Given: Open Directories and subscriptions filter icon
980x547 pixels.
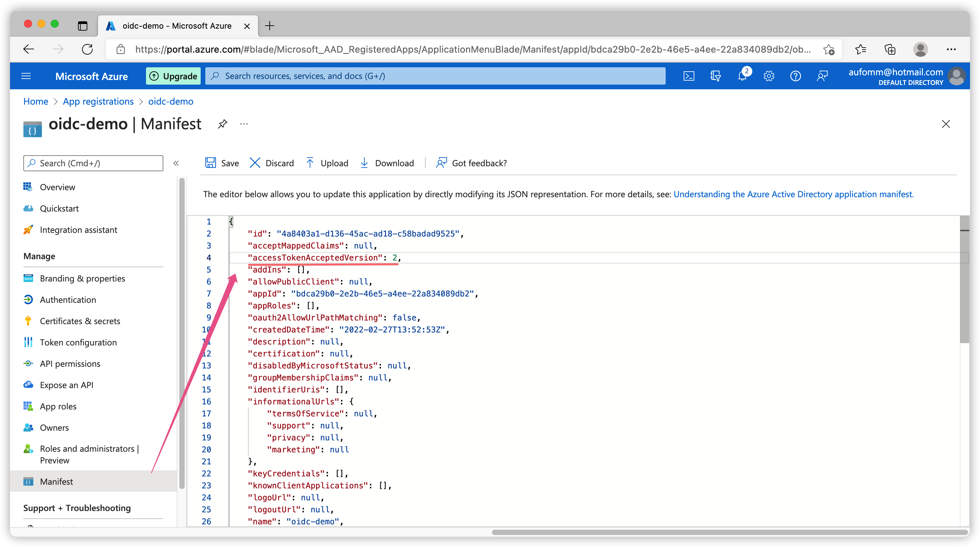Looking at the screenshot, I should tap(715, 76).
